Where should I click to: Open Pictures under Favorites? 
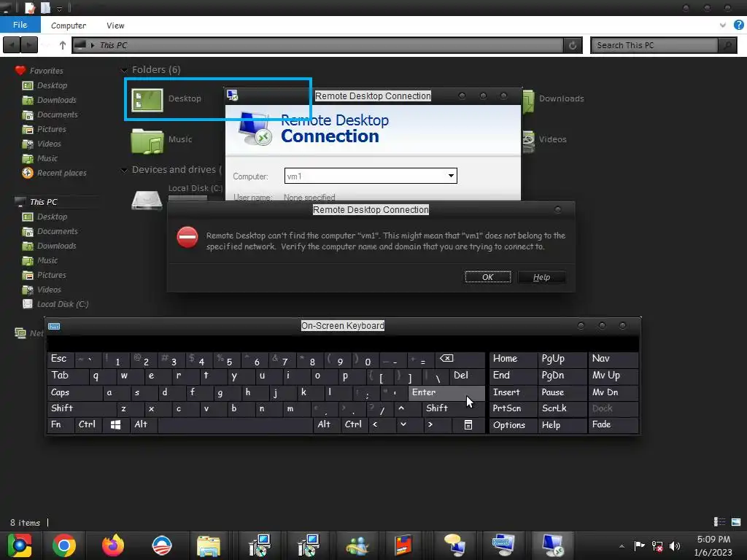pos(52,129)
